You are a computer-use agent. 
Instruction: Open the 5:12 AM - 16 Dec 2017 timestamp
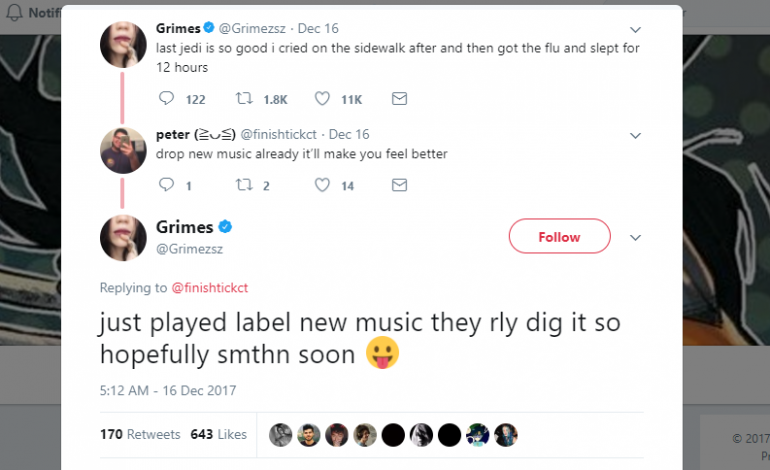click(168, 390)
